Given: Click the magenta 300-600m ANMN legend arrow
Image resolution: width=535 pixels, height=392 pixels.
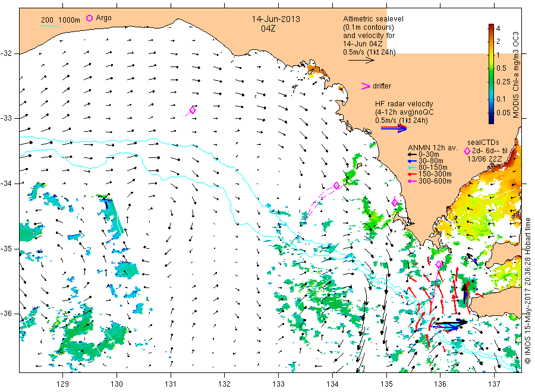Looking at the screenshot, I should [x=412, y=181].
